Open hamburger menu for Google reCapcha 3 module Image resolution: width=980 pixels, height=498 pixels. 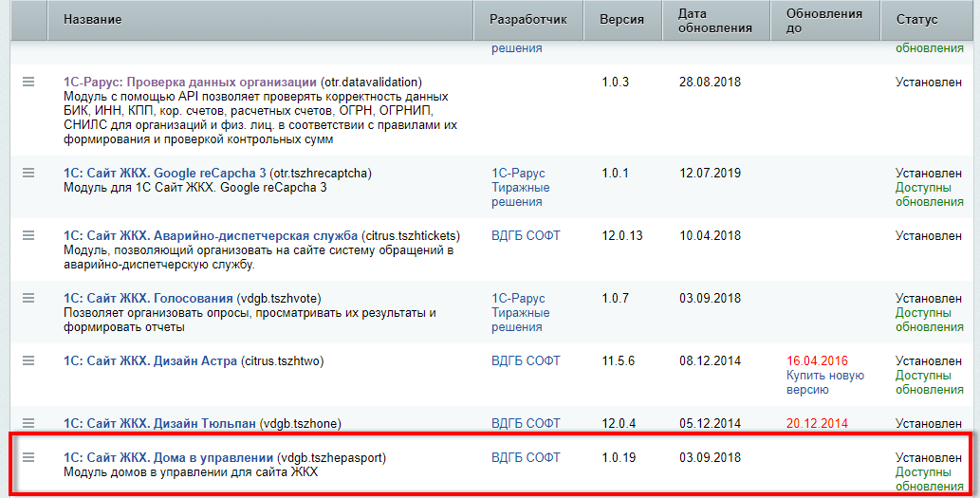pyautogui.click(x=28, y=173)
